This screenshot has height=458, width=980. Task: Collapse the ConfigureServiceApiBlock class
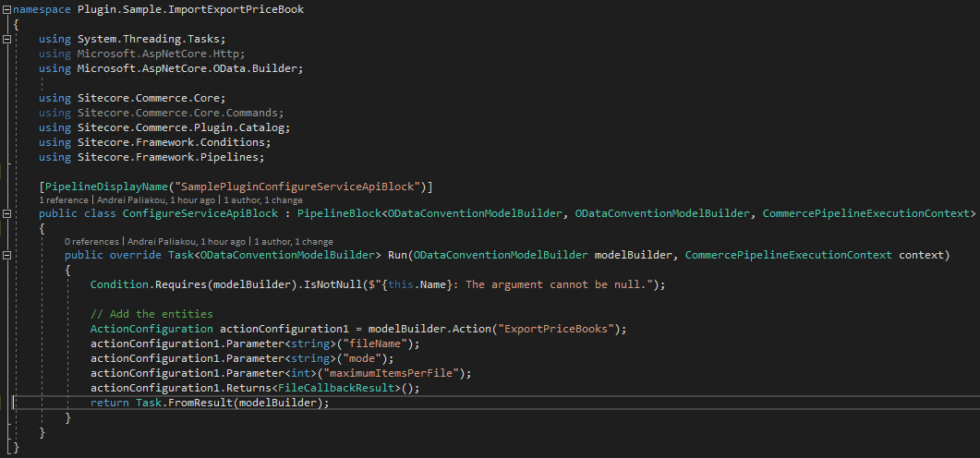click(6, 213)
